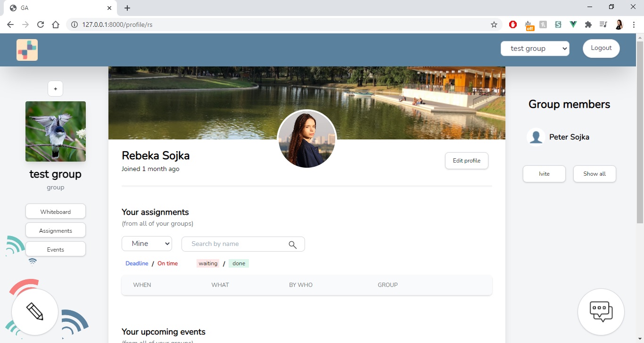Toggle the Deadline sorting option

click(137, 263)
